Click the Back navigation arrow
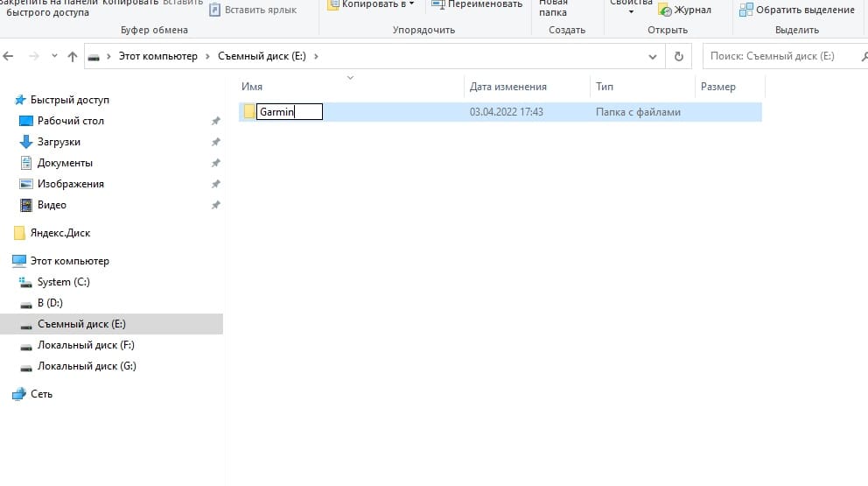 click(9, 56)
